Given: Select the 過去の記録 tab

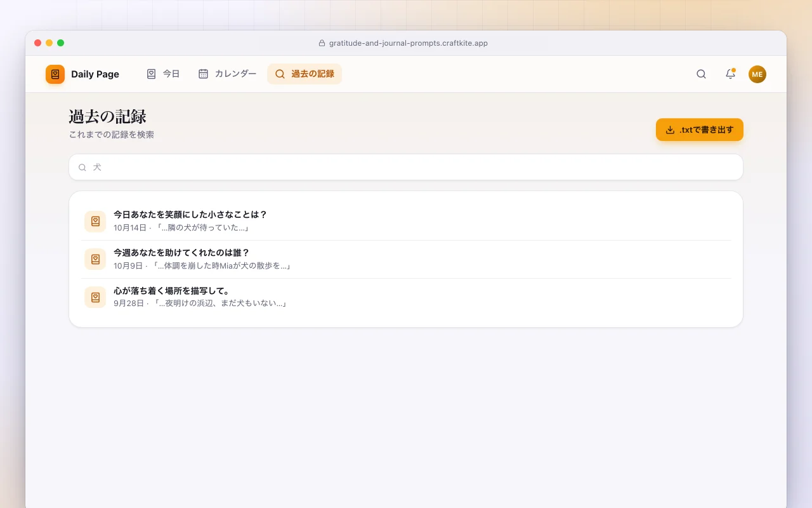Looking at the screenshot, I should point(304,74).
